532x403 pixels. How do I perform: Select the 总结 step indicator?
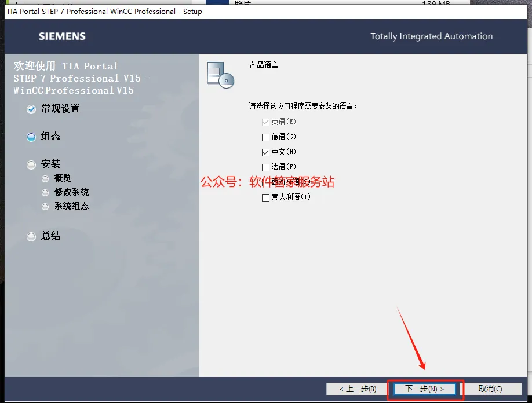coord(31,236)
